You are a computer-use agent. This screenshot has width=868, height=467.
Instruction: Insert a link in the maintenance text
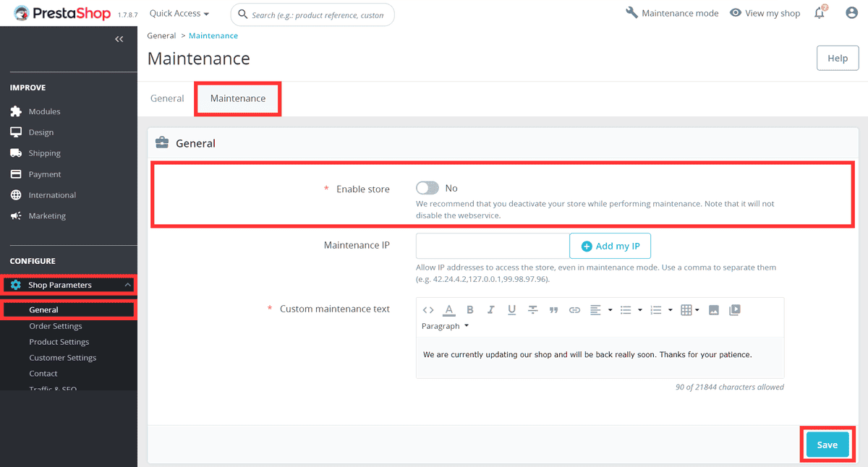[x=574, y=309]
